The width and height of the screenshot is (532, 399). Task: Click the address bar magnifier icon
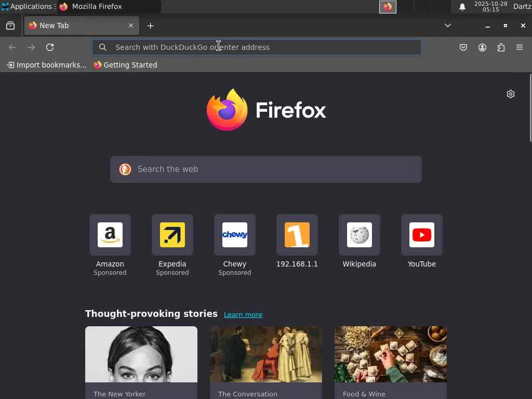tap(103, 47)
